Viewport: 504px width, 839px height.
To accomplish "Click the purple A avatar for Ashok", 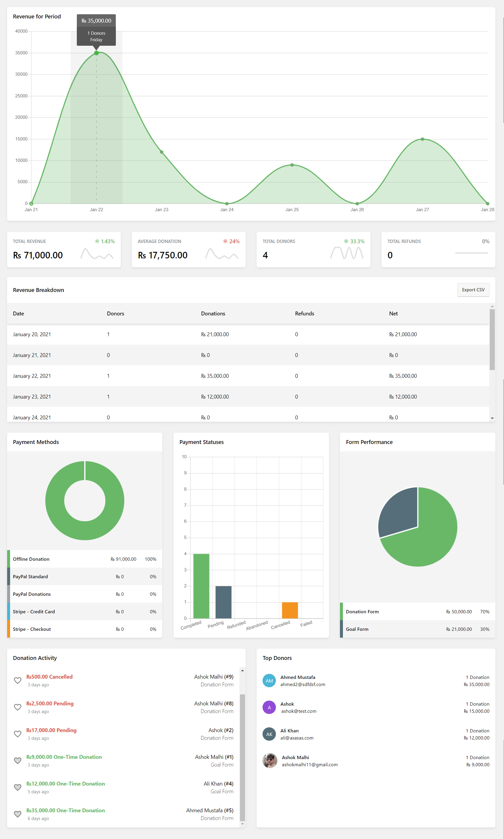I will pyautogui.click(x=269, y=707).
